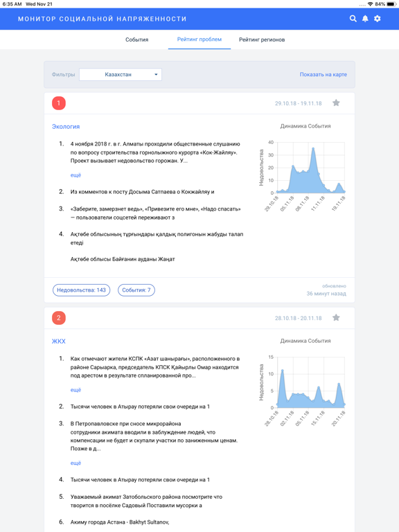Click the 36 минут назад timestamp
The width and height of the screenshot is (399, 532).
click(x=326, y=294)
